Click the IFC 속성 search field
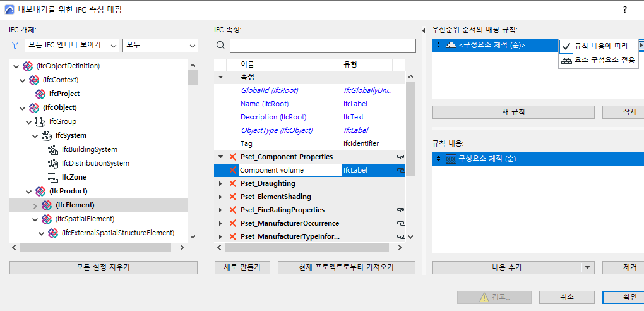This screenshot has width=644, height=311. tap(323, 46)
